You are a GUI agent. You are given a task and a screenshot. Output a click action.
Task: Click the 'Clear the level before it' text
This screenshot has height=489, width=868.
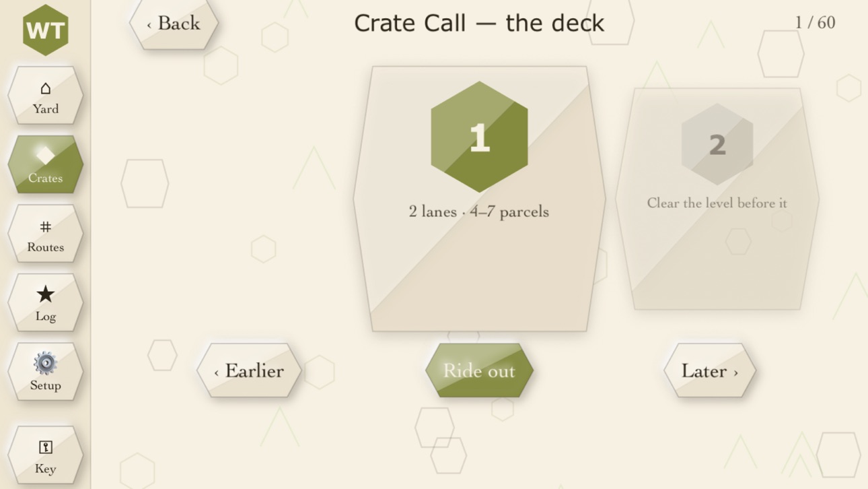(x=717, y=203)
